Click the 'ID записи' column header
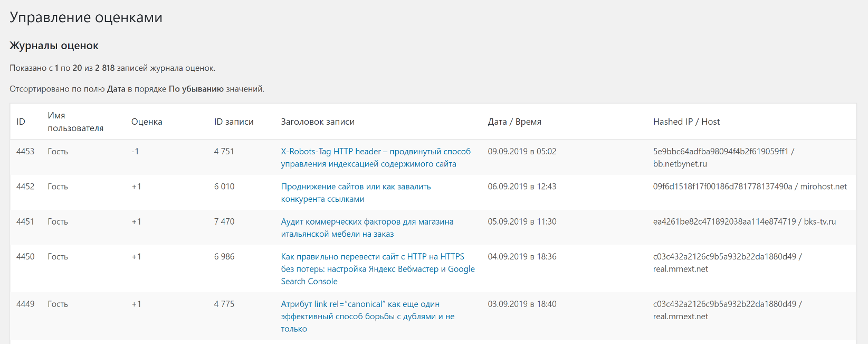868x344 pixels. click(233, 122)
